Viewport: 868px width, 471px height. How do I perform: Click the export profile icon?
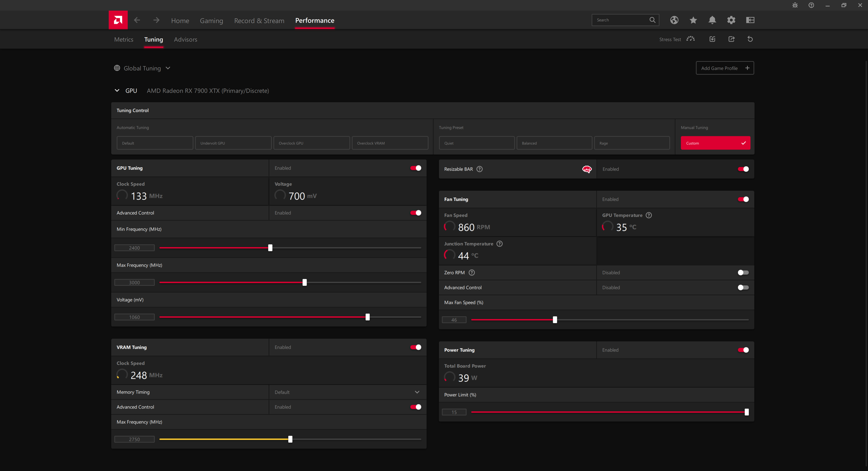click(x=731, y=39)
